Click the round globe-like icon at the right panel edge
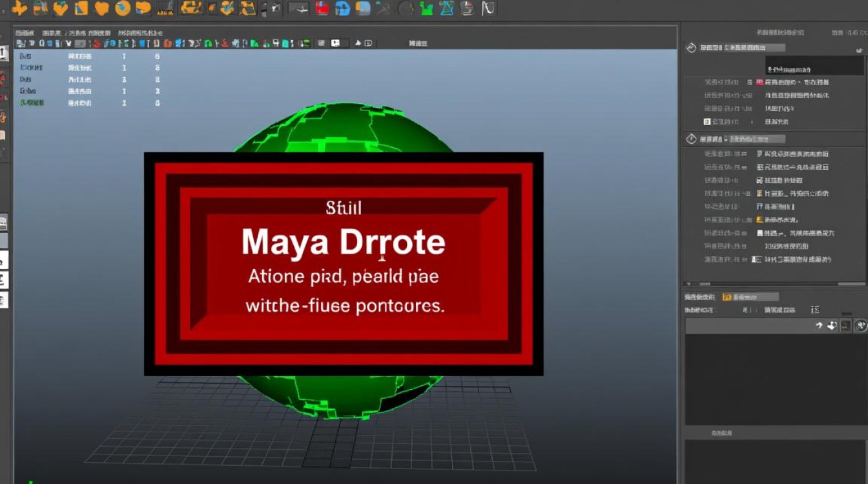This screenshot has width=868, height=484. [x=860, y=326]
